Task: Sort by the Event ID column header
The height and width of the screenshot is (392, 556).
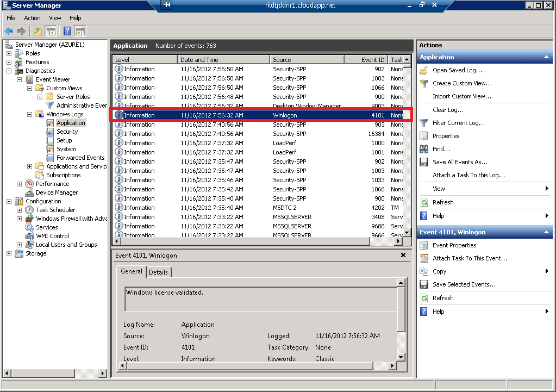Action: [366, 60]
